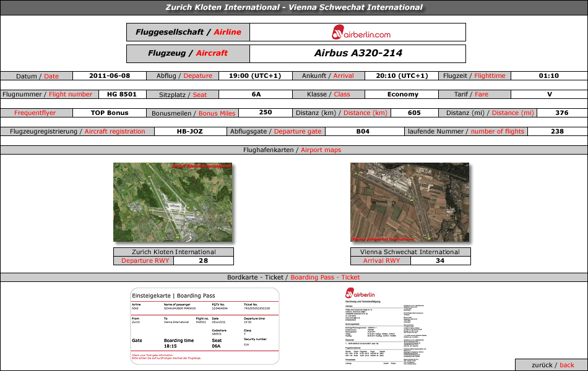Select the Arrival RWY value 34
This screenshot has width=588, height=371.
click(440, 261)
